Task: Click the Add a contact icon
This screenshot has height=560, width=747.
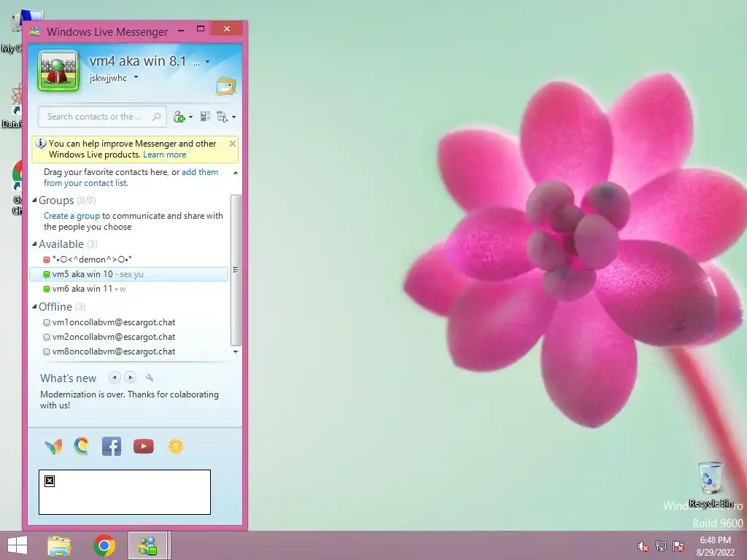Action: pyautogui.click(x=179, y=117)
